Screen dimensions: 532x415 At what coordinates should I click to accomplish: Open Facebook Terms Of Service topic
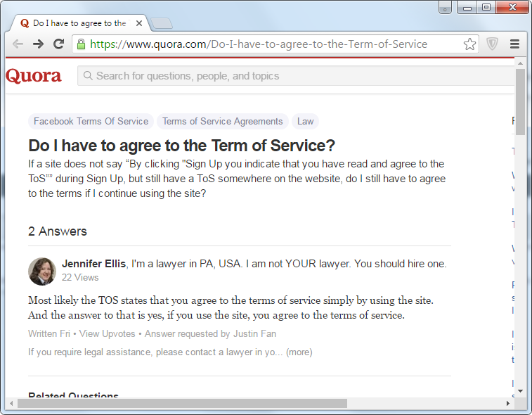91,122
